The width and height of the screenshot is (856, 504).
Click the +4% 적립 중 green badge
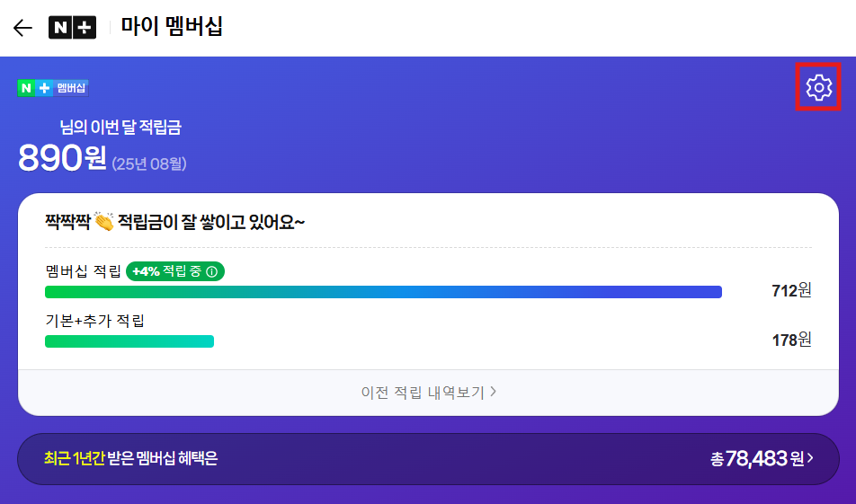pos(175,271)
